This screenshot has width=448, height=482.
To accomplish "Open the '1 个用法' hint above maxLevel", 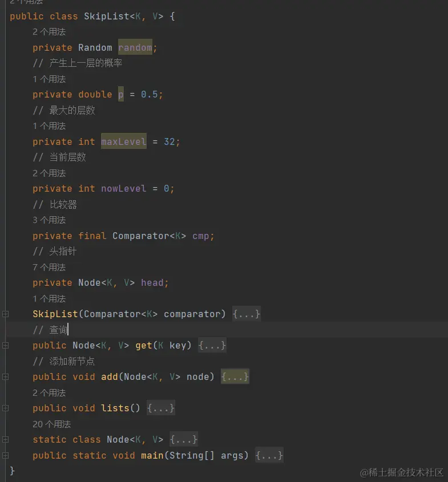I will click(49, 126).
